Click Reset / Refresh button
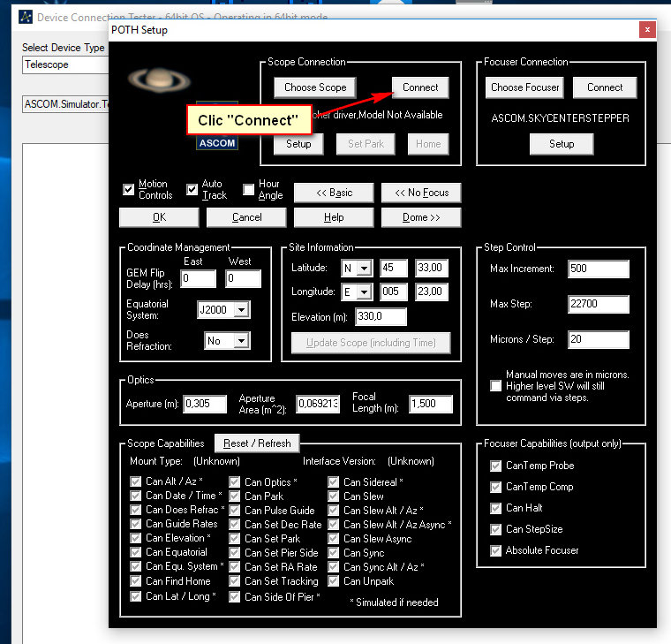The image size is (671, 644). [257, 443]
